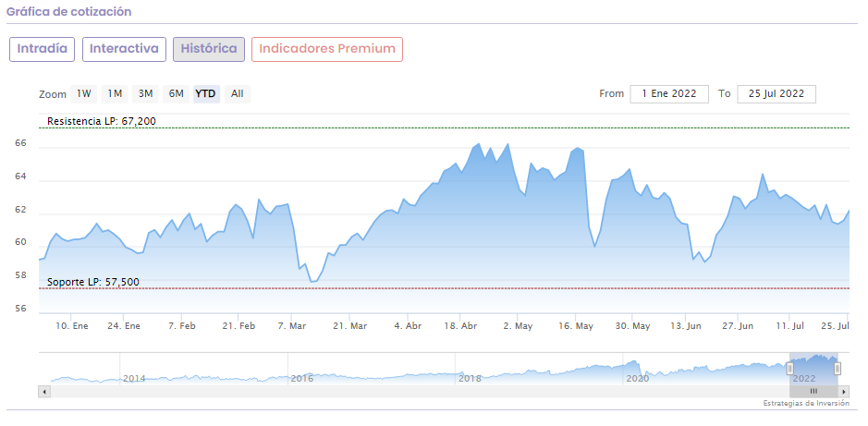Viewport: 868px width, 426px height.
Task: Switch to the Interactiva tab
Action: tap(124, 49)
